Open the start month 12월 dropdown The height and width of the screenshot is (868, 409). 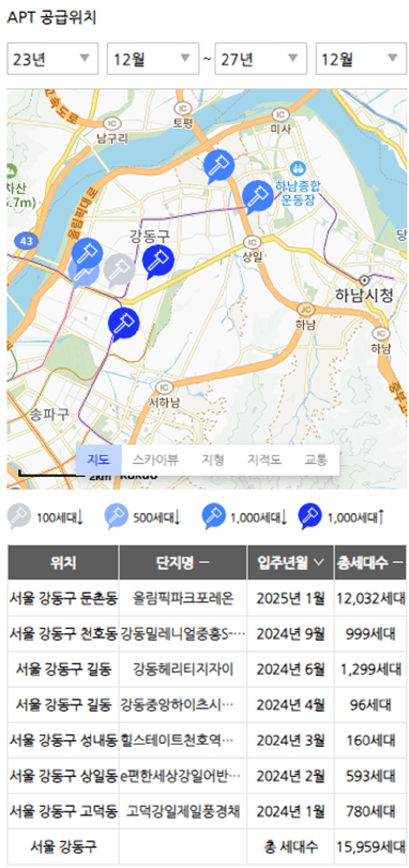[153, 59]
